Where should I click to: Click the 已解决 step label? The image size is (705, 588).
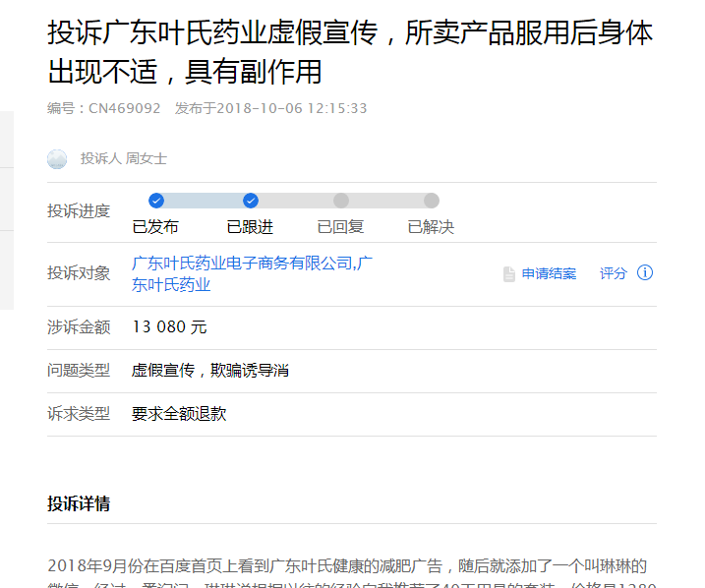pyautogui.click(x=431, y=227)
